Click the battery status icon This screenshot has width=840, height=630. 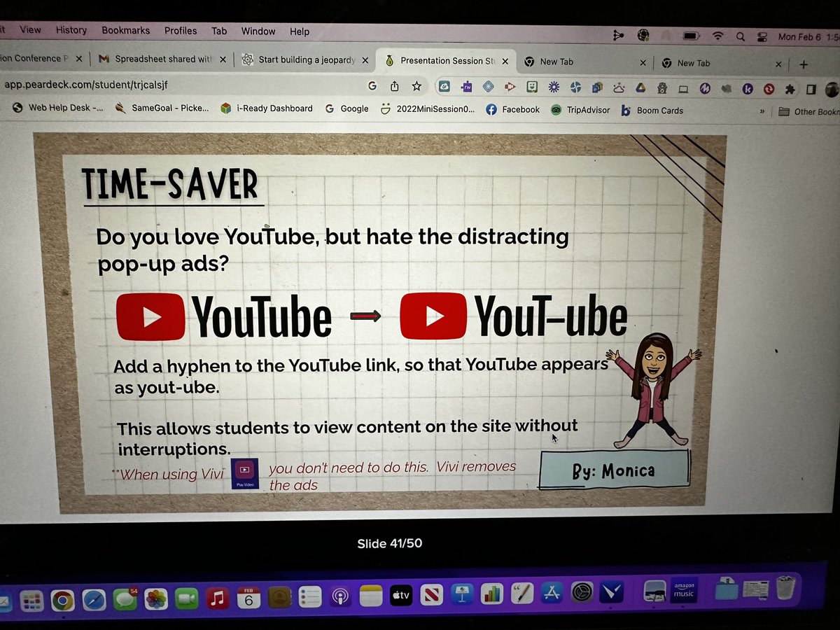pos(692,35)
